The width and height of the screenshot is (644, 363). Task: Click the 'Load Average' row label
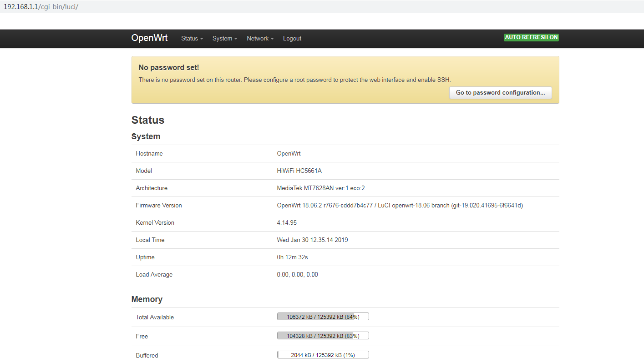154,275
